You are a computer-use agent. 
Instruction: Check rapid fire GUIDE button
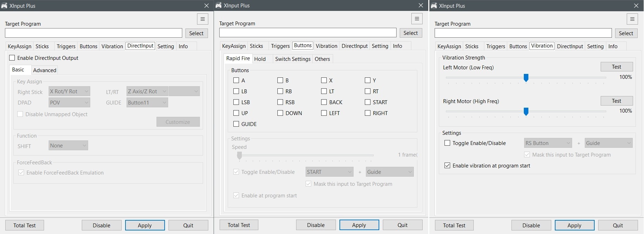(x=236, y=124)
